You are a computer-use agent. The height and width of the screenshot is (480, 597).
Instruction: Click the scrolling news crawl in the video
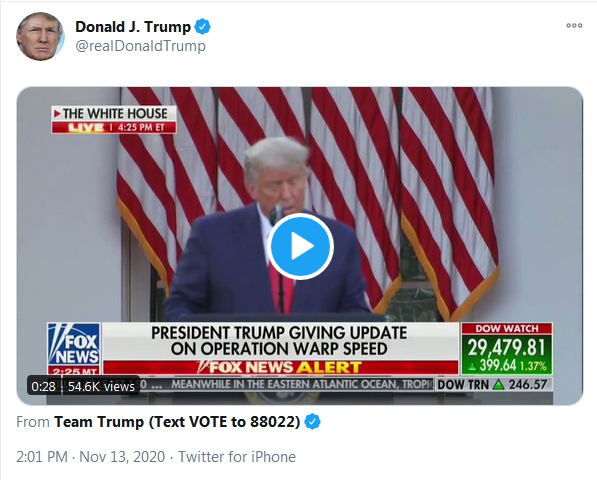(x=301, y=384)
